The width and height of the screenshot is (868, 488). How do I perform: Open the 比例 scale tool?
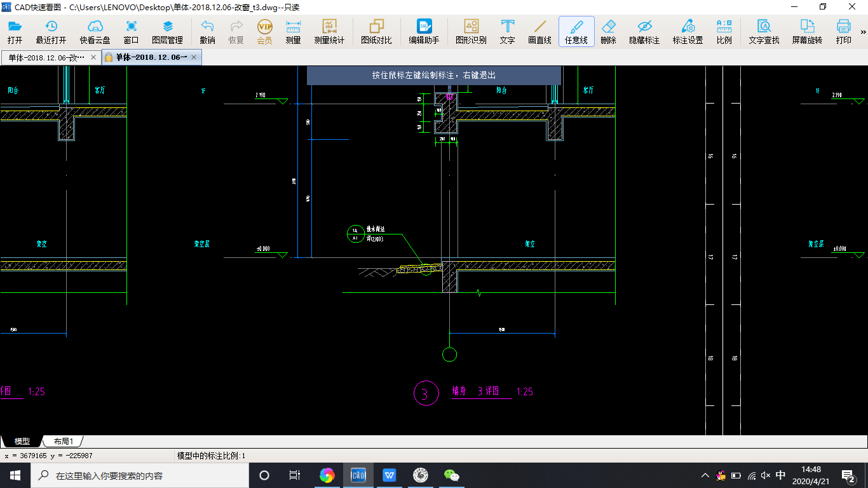[x=724, y=32]
